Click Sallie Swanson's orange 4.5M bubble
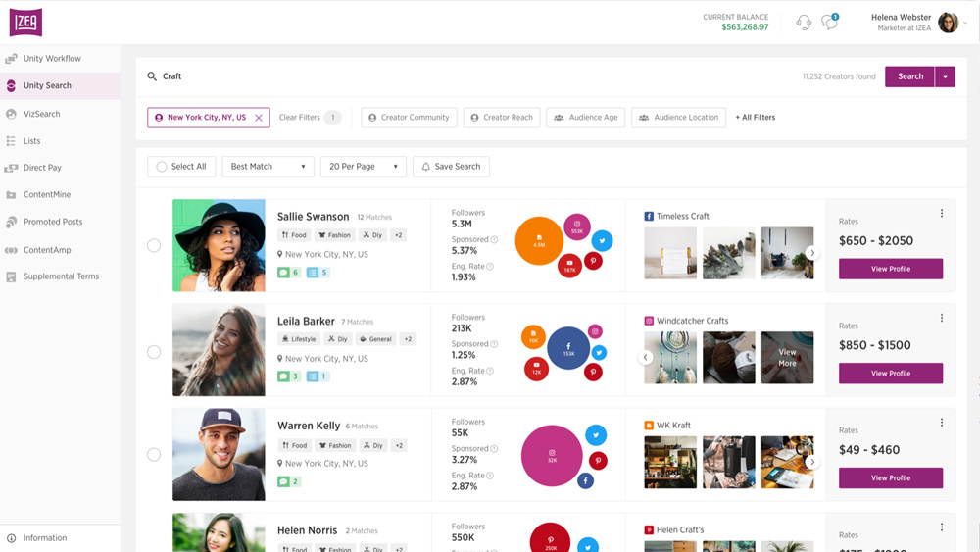This screenshot has width=980, height=552. pos(539,240)
